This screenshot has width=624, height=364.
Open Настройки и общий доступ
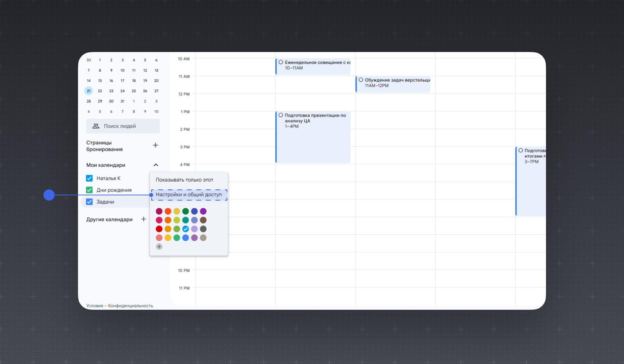pos(189,195)
